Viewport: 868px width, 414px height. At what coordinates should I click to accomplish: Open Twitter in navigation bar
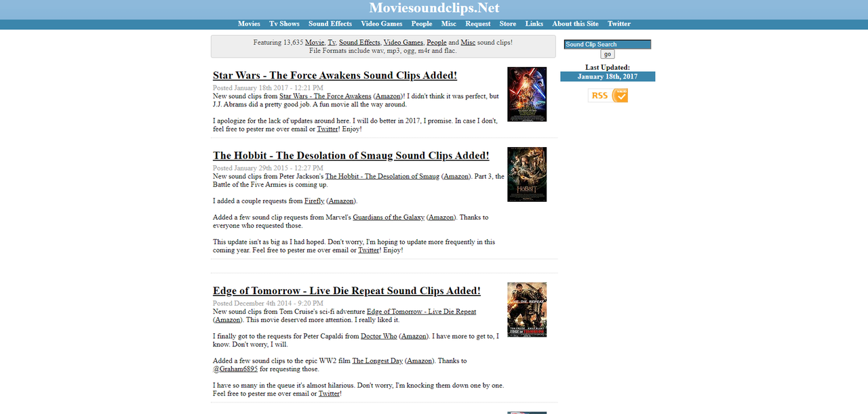pos(619,24)
